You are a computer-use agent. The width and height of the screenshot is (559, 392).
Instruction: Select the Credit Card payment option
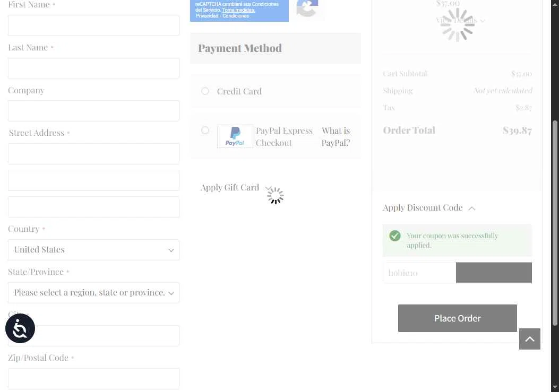[205, 91]
